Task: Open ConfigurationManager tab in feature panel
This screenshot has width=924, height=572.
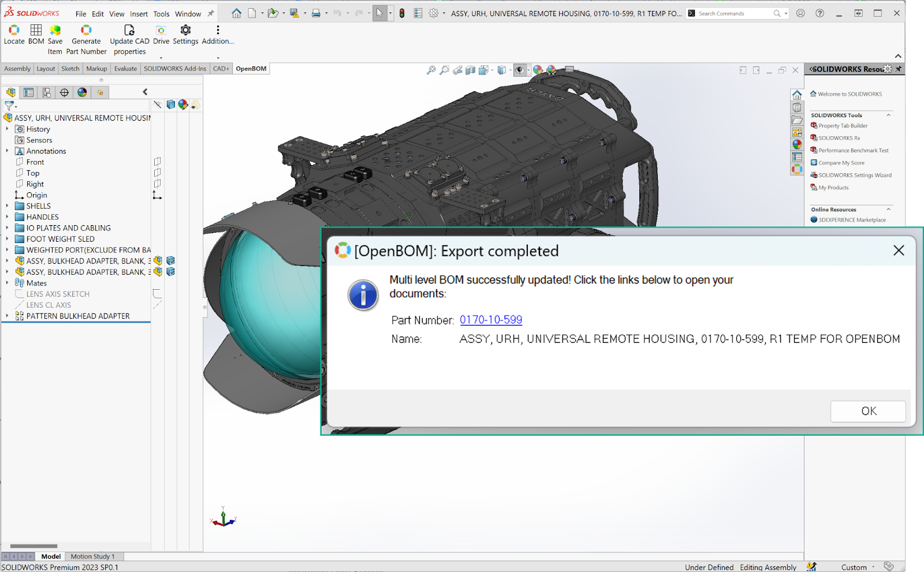Action: pos(46,92)
